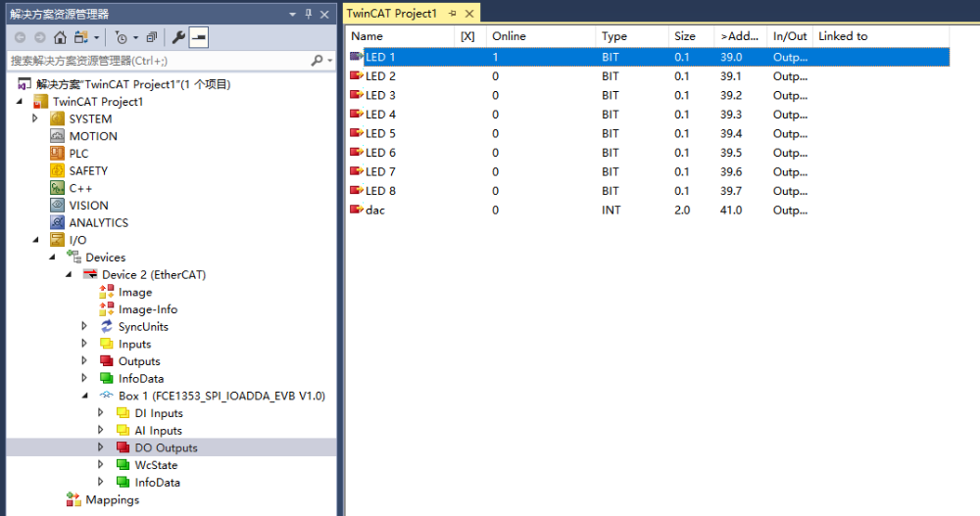
Task: Sort by the Name column header
Action: 400,36
